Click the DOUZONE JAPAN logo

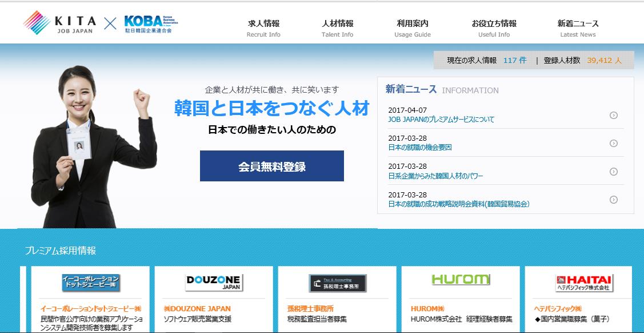[x=214, y=283]
